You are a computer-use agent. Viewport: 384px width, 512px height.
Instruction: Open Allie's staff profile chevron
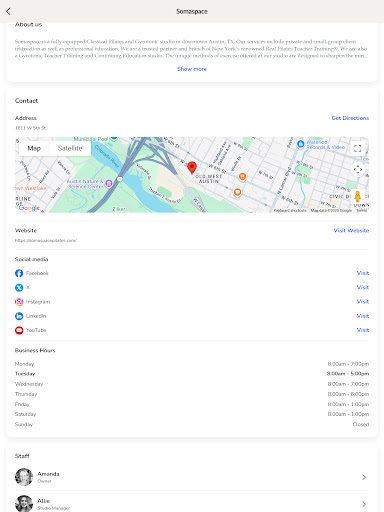(364, 504)
